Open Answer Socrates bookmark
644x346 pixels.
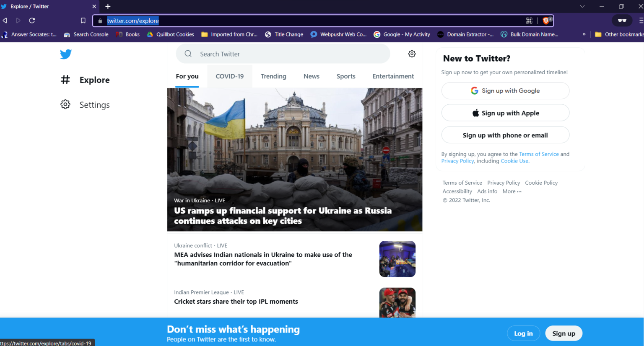click(x=29, y=34)
